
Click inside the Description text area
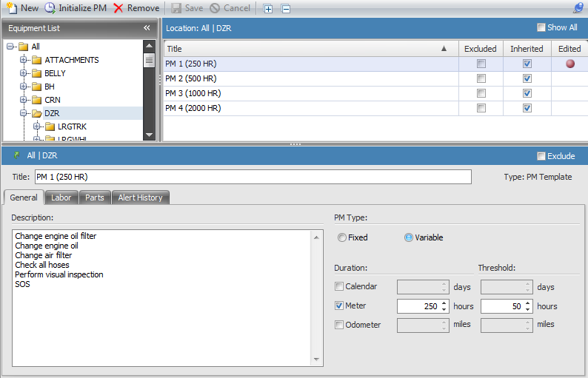pyautogui.click(x=161, y=298)
